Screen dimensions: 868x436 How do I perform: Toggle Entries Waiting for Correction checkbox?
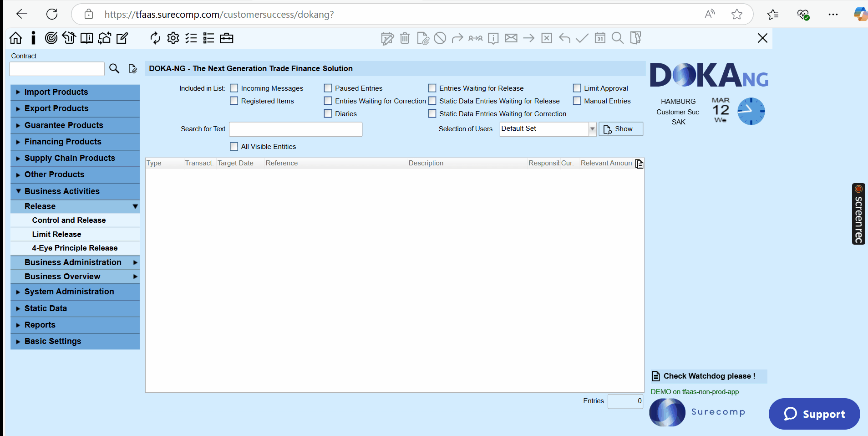click(x=328, y=101)
